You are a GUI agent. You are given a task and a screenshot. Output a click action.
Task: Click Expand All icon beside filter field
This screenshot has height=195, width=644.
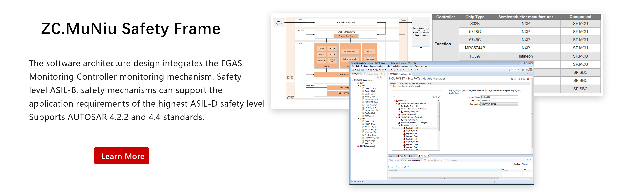[x=437, y=97]
